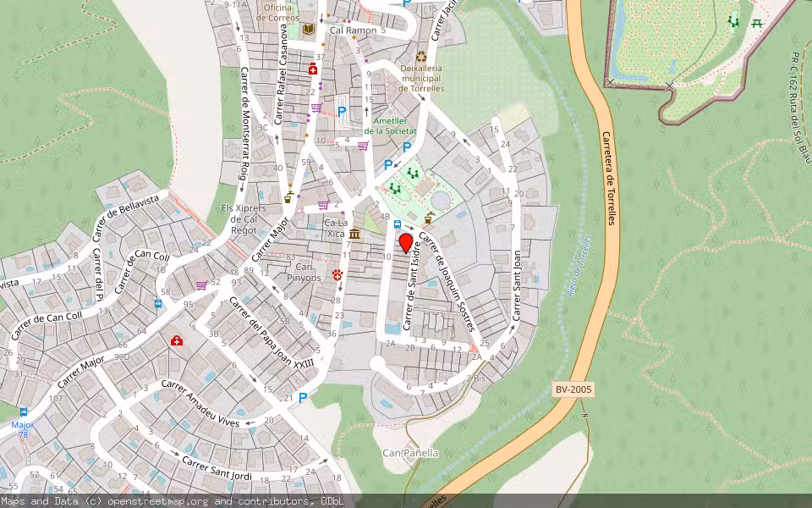Click the Carrer del Papa Joan XXIII label

(272, 333)
